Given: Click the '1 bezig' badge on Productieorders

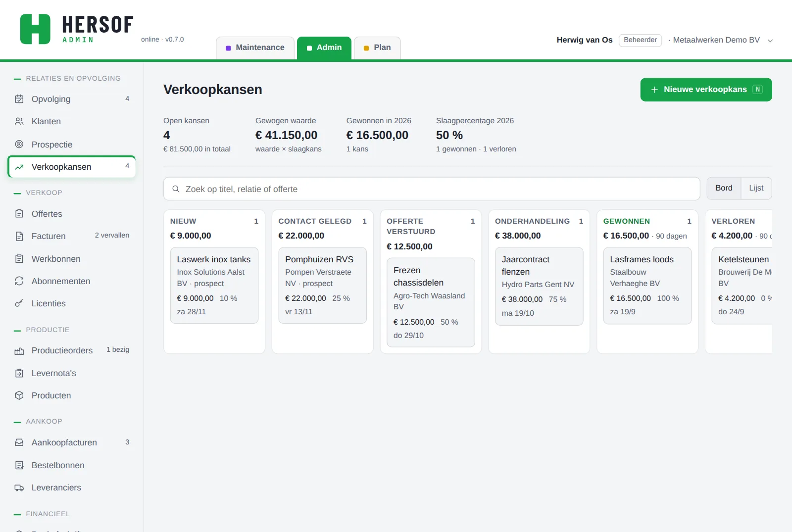Looking at the screenshot, I should pos(118,350).
